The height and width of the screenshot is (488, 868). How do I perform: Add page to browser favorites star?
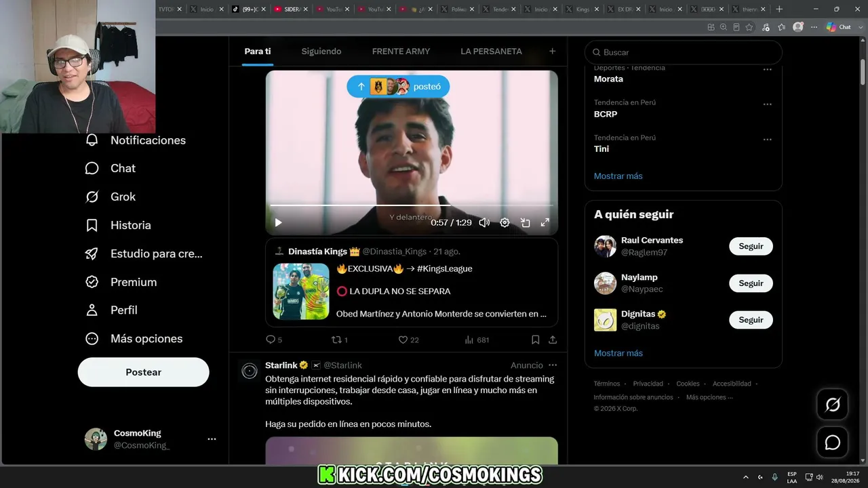(749, 27)
